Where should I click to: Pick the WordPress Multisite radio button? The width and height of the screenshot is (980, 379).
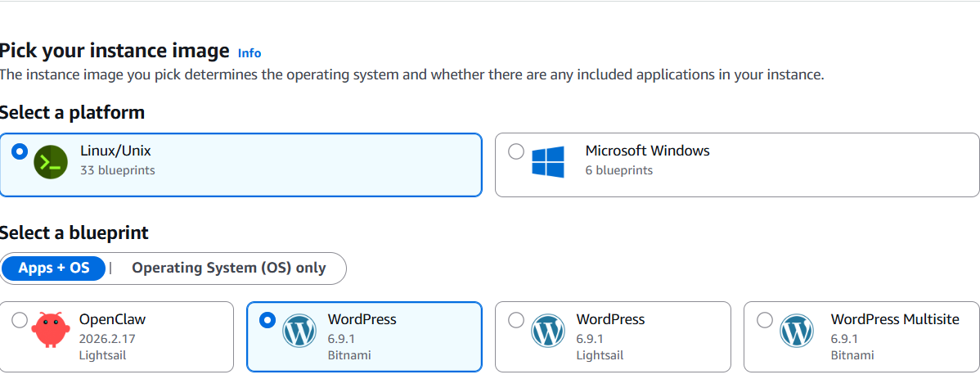coord(765,320)
